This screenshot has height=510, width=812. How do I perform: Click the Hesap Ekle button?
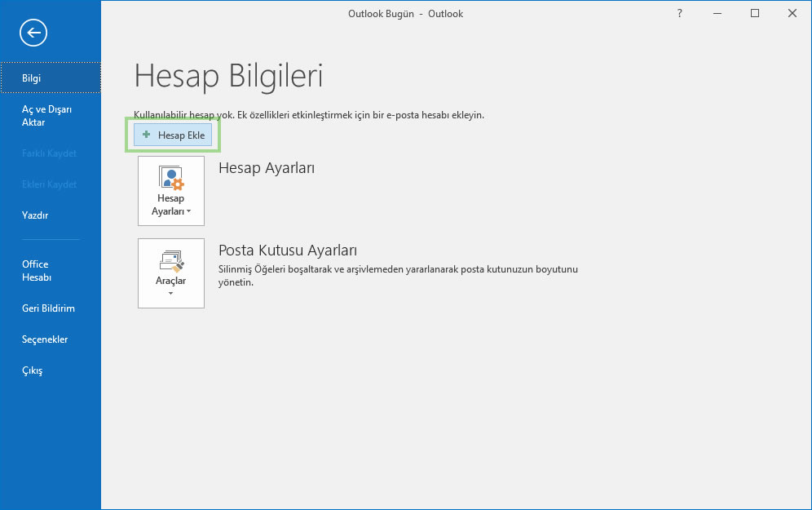[173, 135]
